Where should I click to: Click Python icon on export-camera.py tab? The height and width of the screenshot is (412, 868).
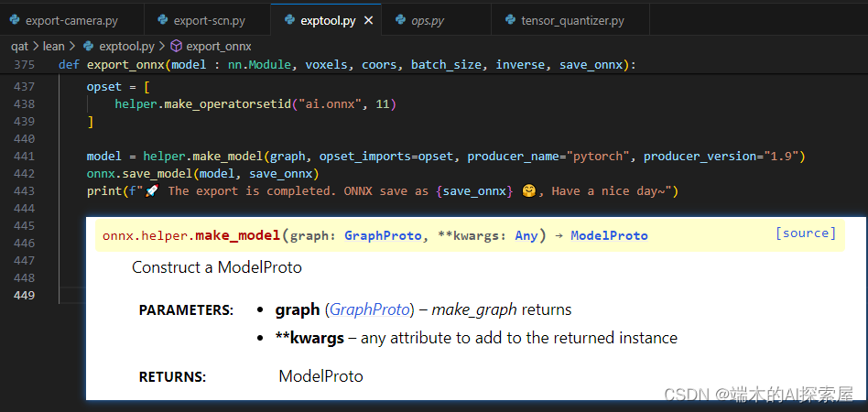click(x=14, y=21)
